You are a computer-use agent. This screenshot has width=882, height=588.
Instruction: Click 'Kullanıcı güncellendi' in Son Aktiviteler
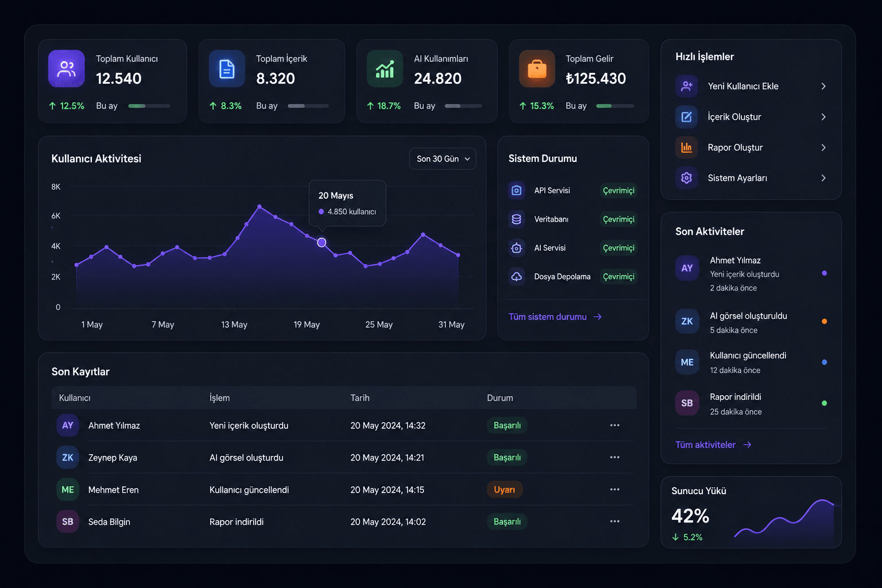(x=748, y=355)
